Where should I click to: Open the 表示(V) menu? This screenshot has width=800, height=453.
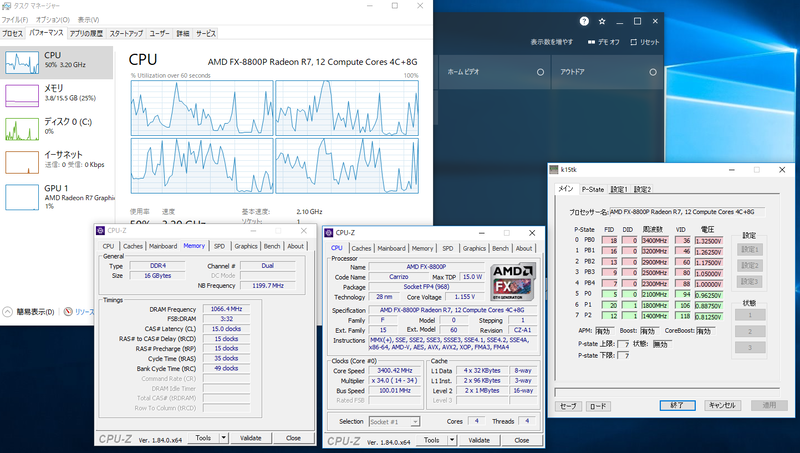[x=88, y=20]
